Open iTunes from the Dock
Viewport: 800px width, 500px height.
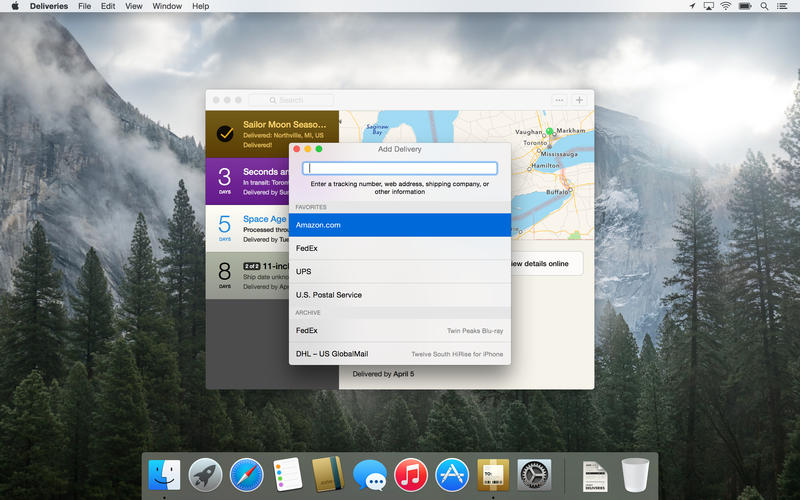coord(411,474)
